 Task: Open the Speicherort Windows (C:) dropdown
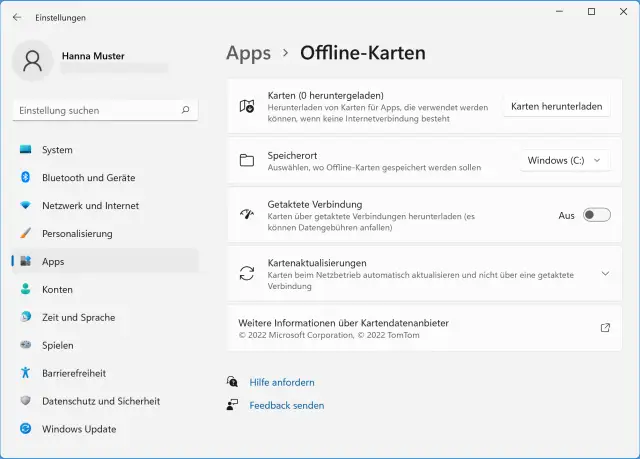[566, 160]
